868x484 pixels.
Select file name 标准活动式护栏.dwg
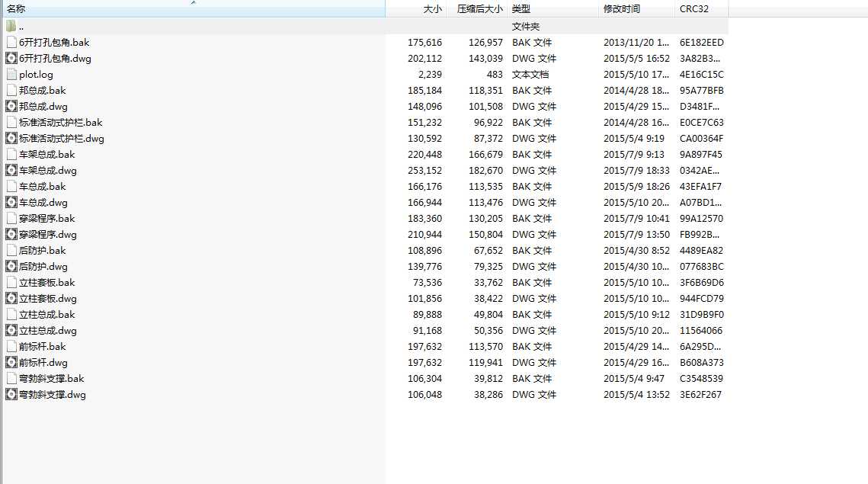point(62,139)
